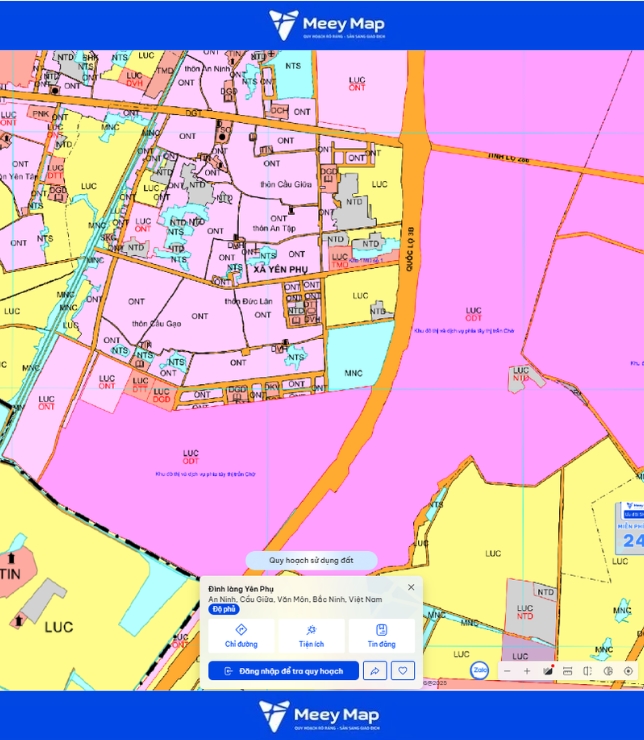Click thôn Cầu Gạo label on map
Screen dimensions: 644x740
click(156, 324)
